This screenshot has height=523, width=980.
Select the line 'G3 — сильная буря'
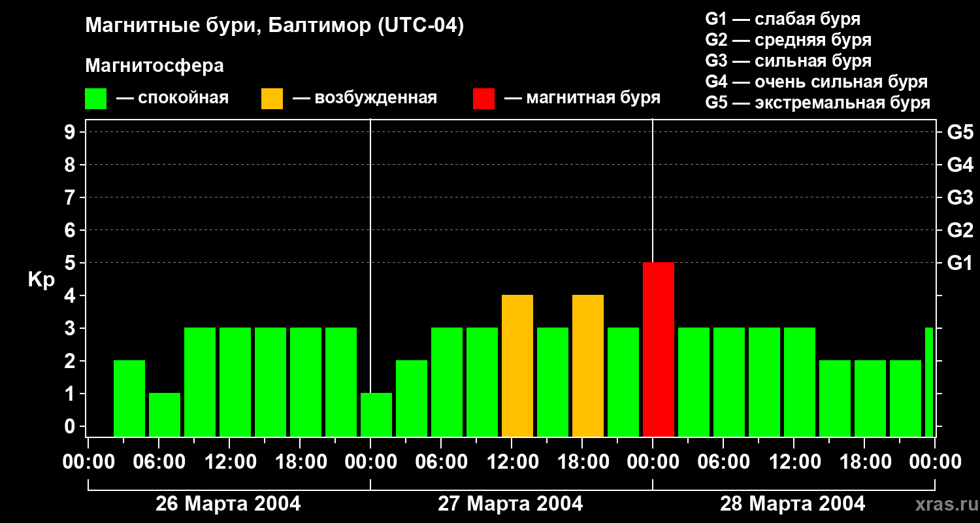point(788,61)
